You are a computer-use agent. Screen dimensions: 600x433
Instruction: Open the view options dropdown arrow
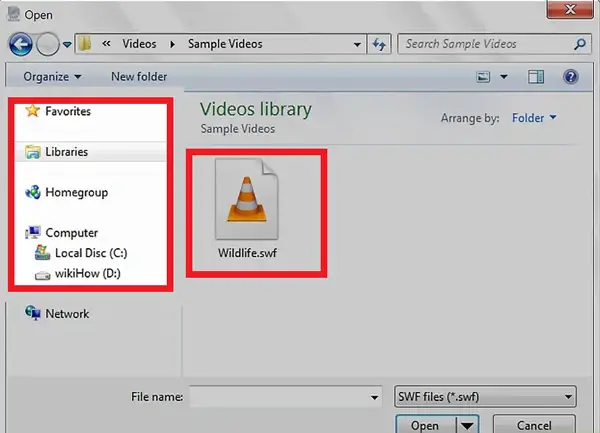504,77
